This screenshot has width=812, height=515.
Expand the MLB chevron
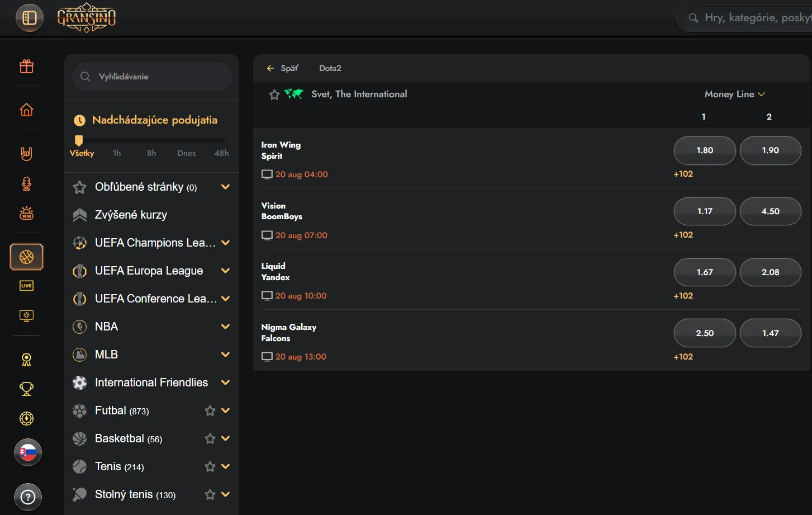226,355
